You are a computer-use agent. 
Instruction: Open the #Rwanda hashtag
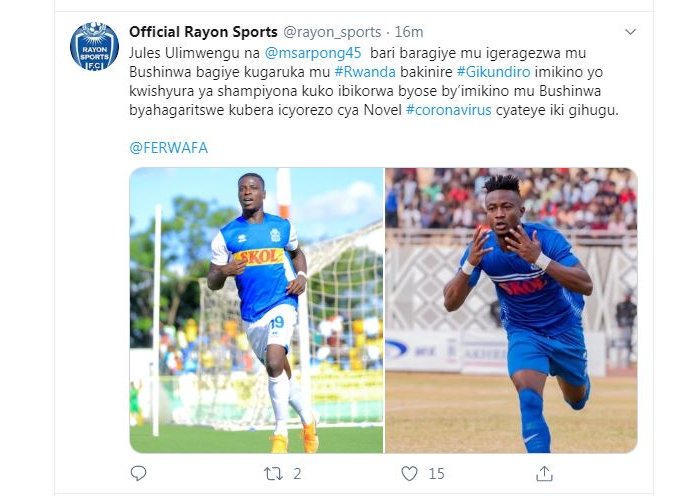point(365,72)
